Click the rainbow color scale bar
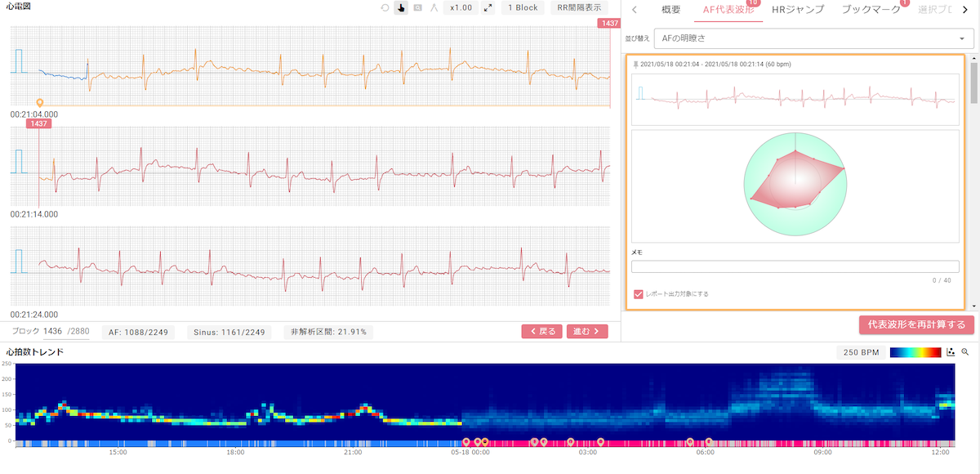The height and width of the screenshot is (474, 980). point(915,352)
